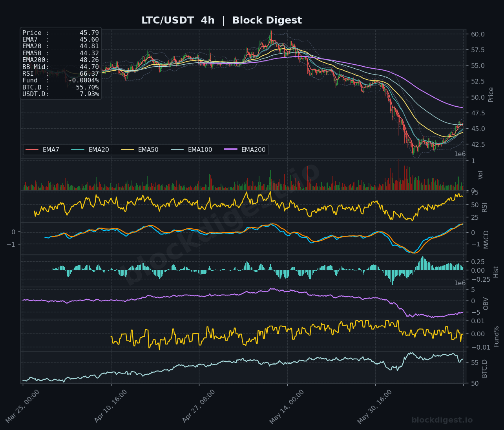
Task: Click the BB Mid value 44.70
Action: pos(89,67)
